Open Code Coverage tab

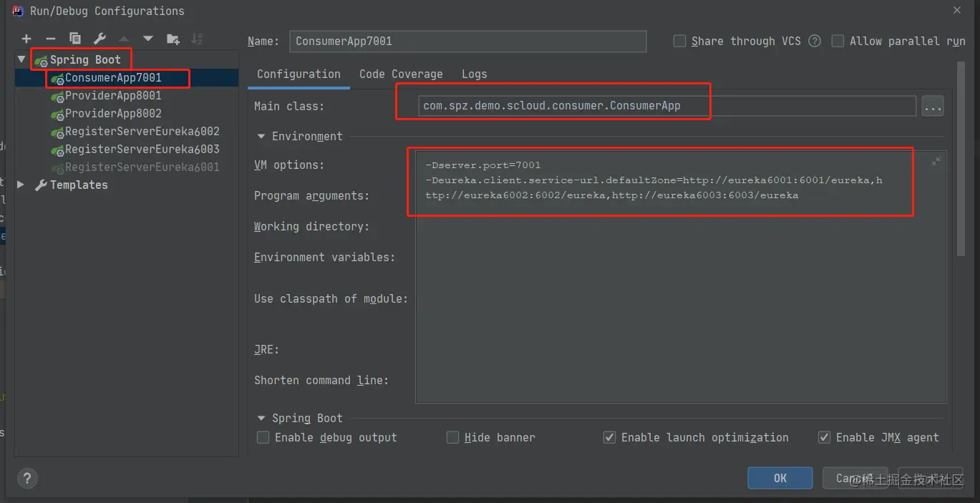401,74
